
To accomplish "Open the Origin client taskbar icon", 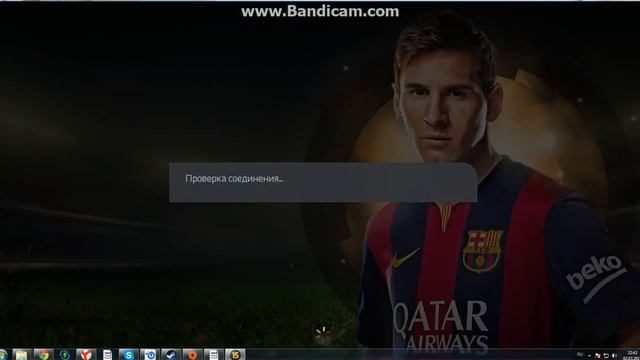I will 192,355.
